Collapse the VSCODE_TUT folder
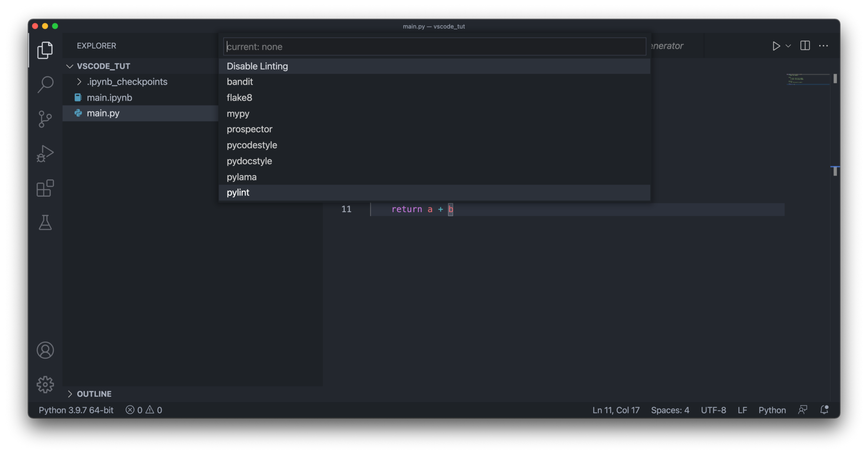This screenshot has height=455, width=868. click(x=70, y=66)
